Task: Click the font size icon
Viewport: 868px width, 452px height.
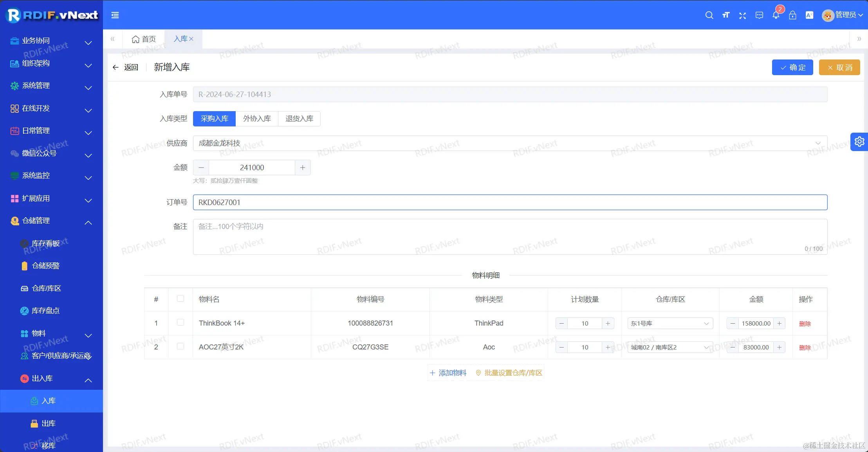Action: 726,15
